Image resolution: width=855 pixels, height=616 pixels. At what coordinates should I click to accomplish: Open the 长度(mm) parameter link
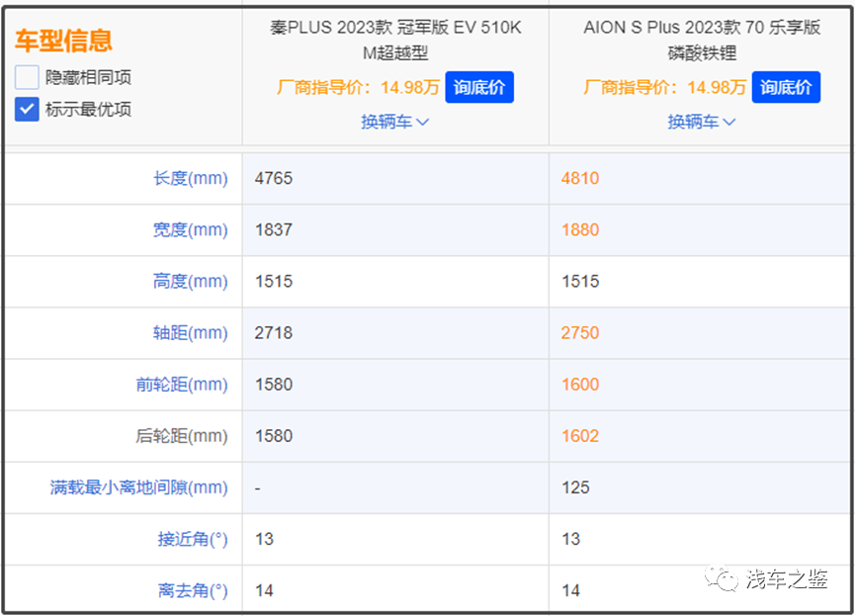pyautogui.click(x=191, y=178)
